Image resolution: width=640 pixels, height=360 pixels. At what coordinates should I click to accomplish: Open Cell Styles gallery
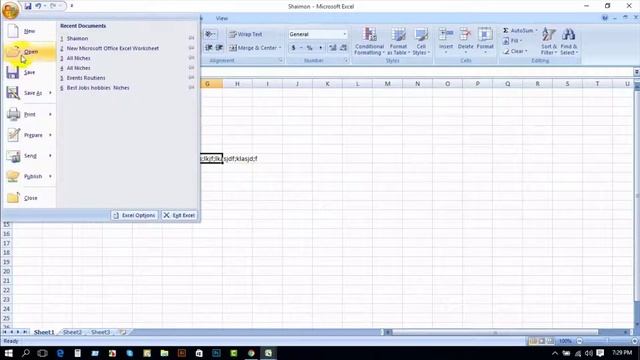click(x=421, y=41)
